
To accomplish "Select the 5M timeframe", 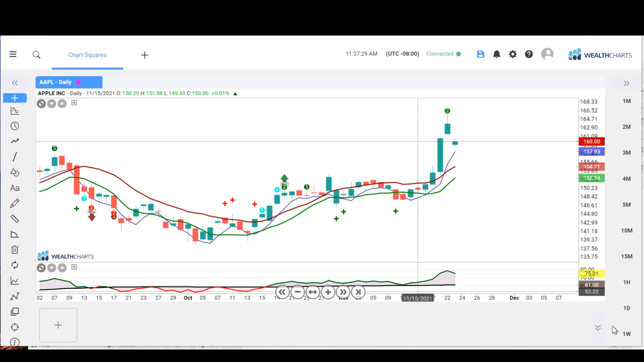I will click(627, 205).
